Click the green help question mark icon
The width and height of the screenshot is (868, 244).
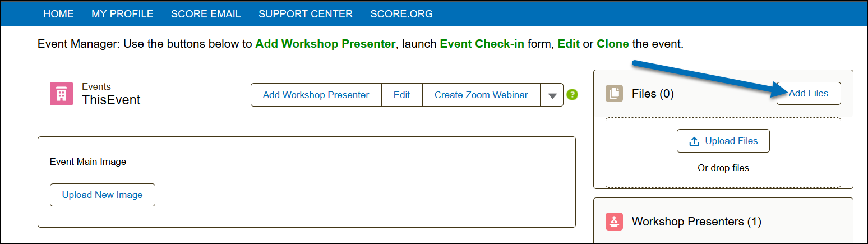[x=572, y=95]
